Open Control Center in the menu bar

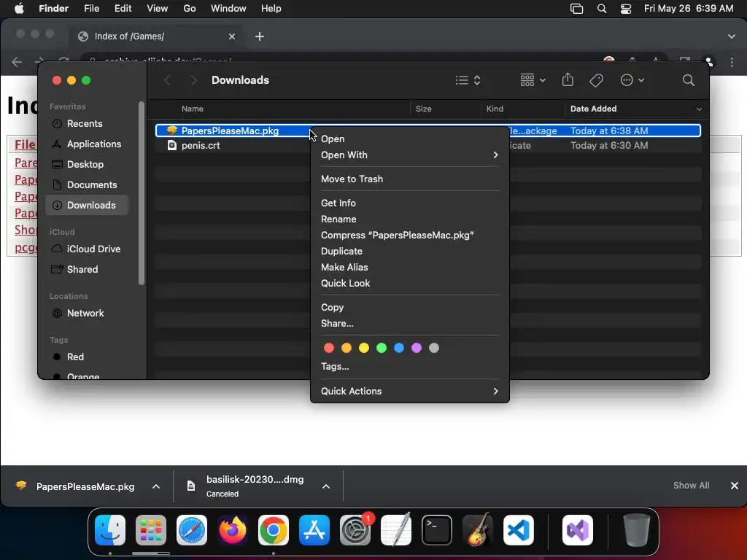click(x=625, y=9)
